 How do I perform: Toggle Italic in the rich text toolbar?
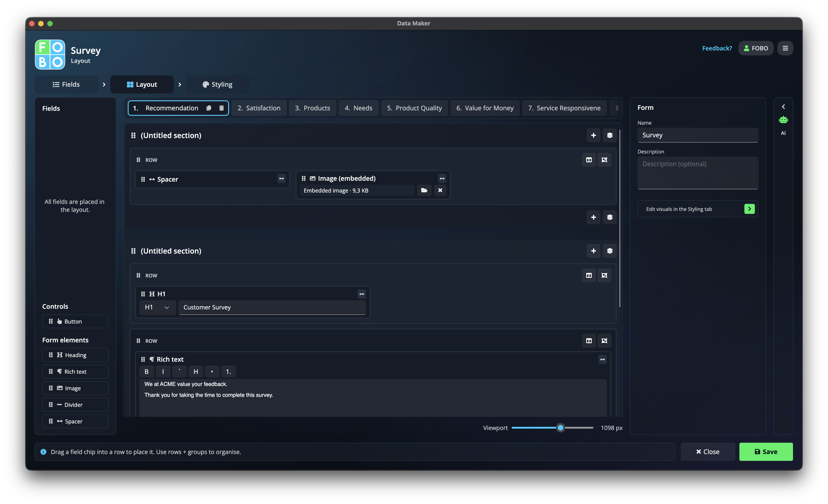163,371
